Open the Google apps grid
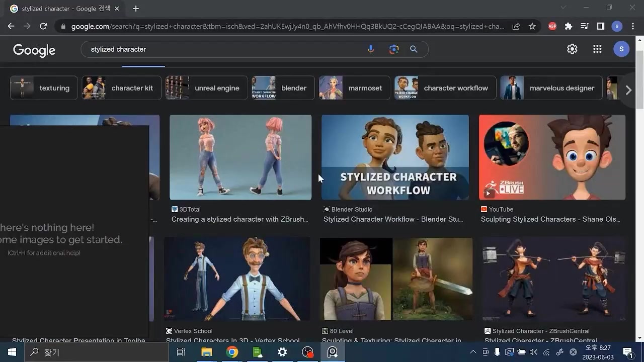 click(x=597, y=49)
